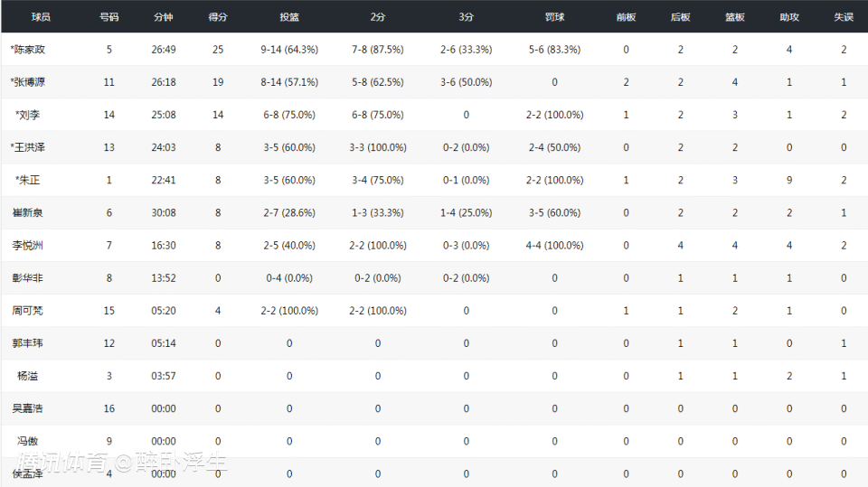
Task: Click player name 郭丰玮
Action: click(28, 343)
